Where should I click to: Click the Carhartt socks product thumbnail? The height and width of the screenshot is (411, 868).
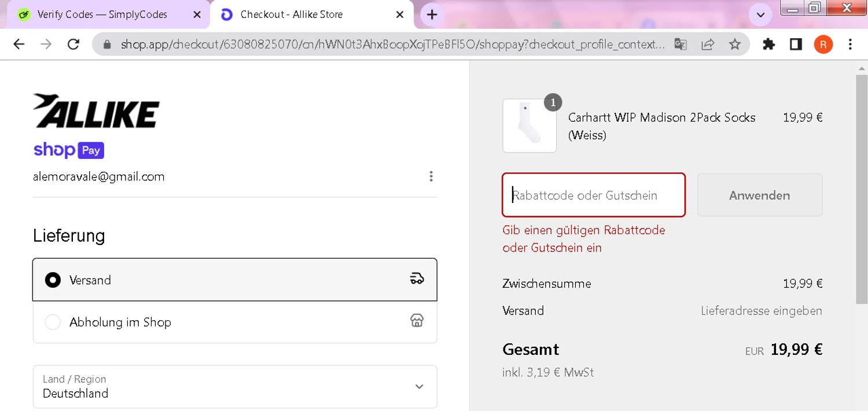click(529, 125)
